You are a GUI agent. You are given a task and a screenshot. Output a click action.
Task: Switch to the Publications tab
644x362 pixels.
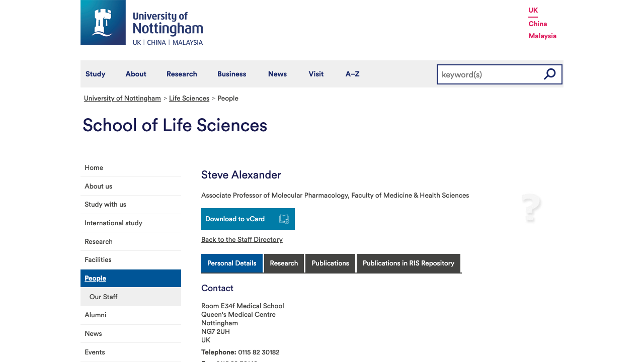point(330,263)
